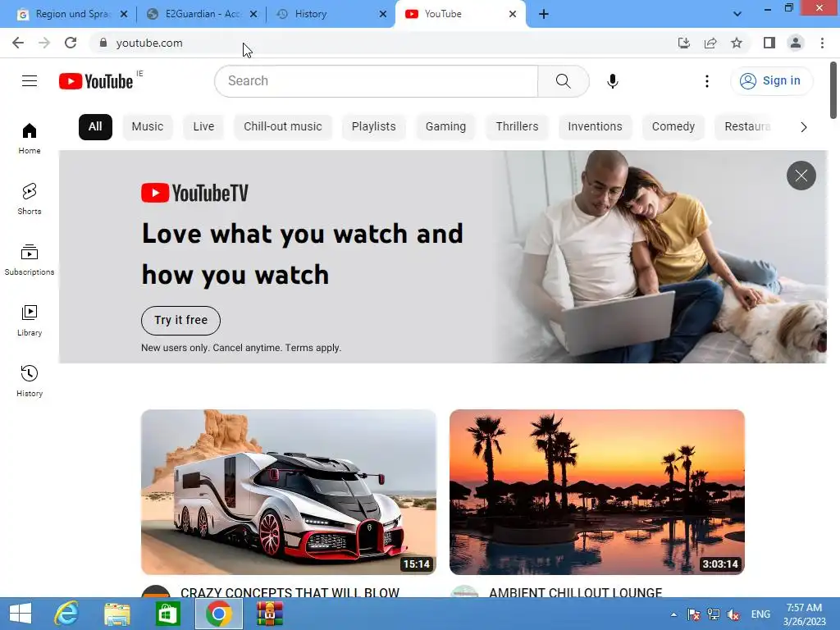This screenshot has height=630, width=840.
Task: Expand the tab search dropdown
Action: 737,14
